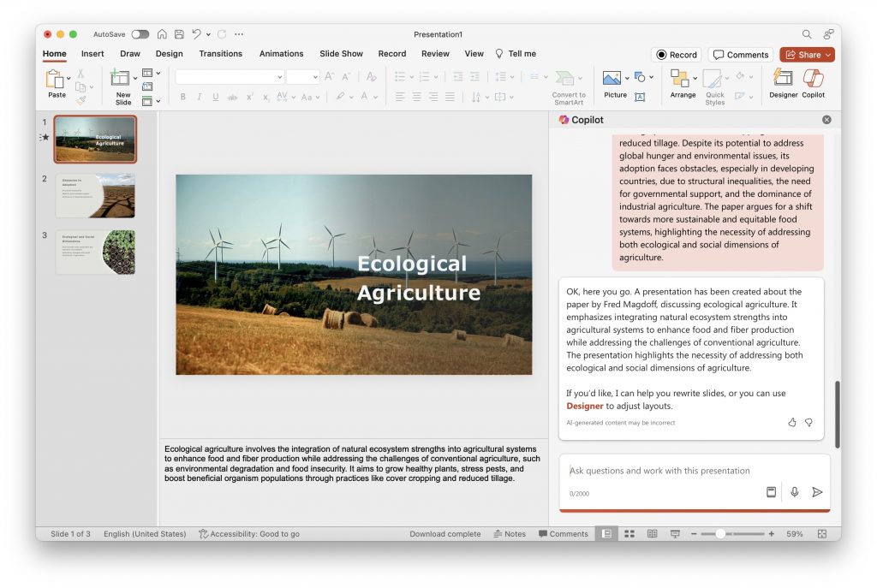Expand the Share button dropdown
The height and width of the screenshot is (588, 877).
tap(827, 55)
